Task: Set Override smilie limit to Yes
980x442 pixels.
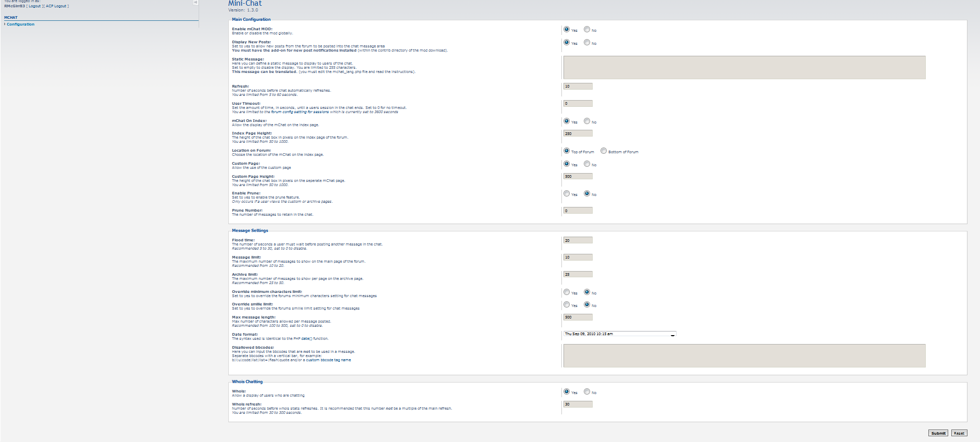Action: tap(567, 305)
